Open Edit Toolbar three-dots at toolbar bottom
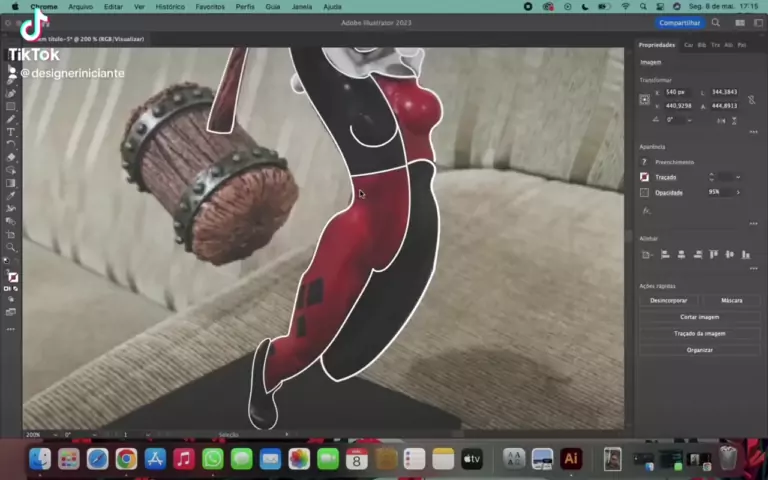This screenshot has height=480, width=768. 10,329
